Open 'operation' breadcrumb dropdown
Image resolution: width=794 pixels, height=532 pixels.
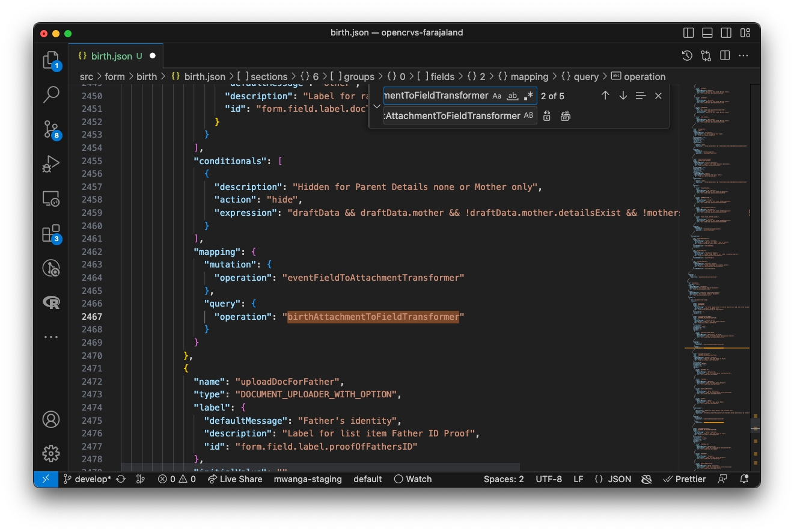click(638, 76)
